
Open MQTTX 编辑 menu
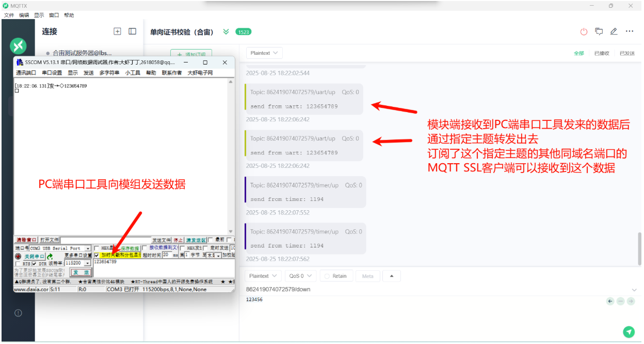(x=24, y=15)
